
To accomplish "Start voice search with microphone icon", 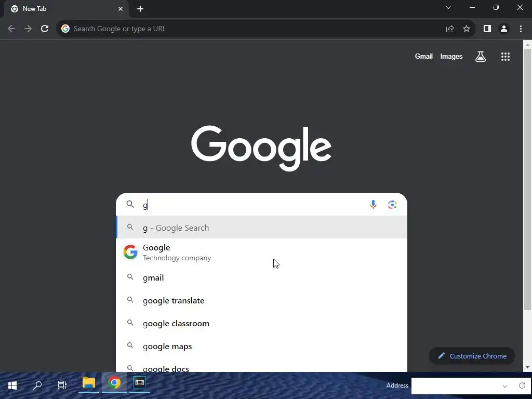I will (373, 204).
